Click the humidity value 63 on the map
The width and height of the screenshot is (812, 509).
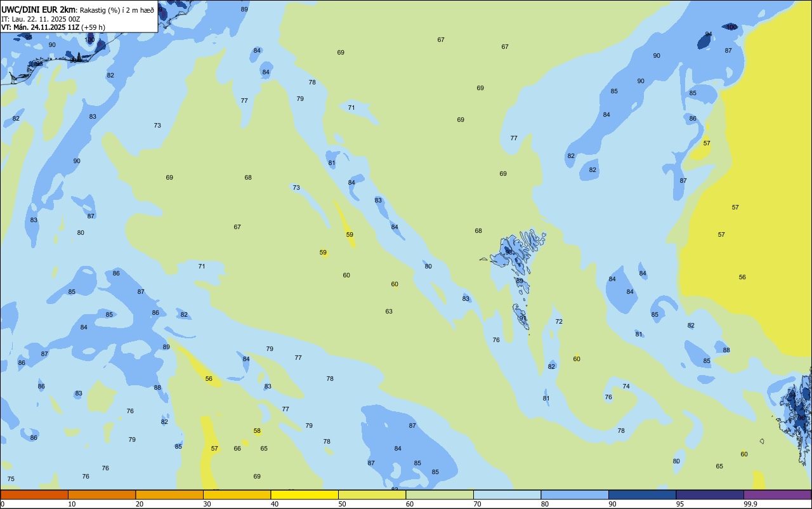[x=389, y=311]
